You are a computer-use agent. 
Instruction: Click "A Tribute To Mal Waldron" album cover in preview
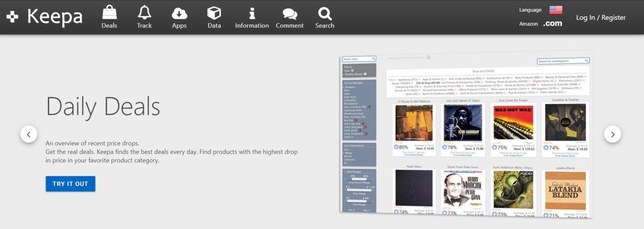tap(413, 123)
